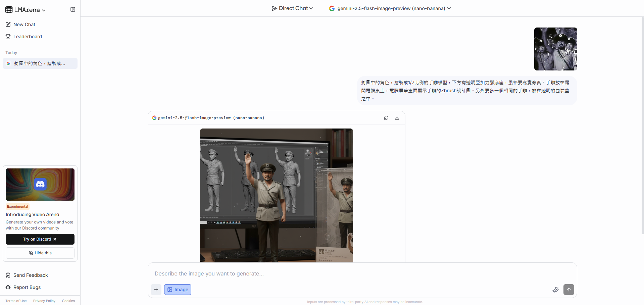
Task: Open the gemini-2.5-flash-image-preview model selector
Action: coord(390,8)
